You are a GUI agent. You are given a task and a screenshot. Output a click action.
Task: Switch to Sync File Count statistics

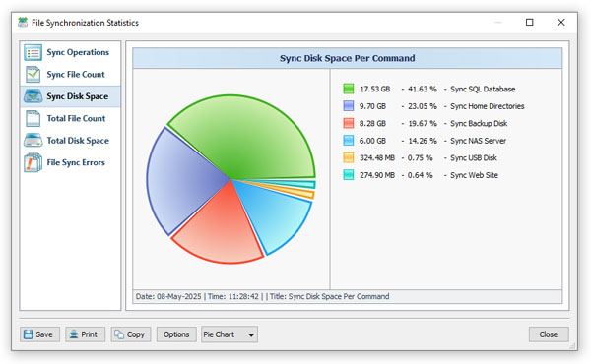click(71, 74)
